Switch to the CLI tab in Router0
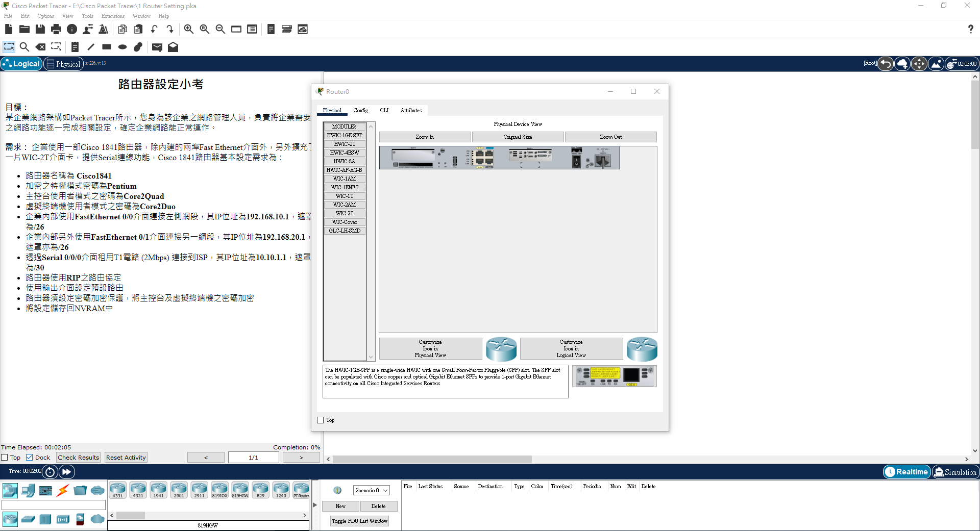Viewport: 980px width, 531px height. click(x=384, y=110)
